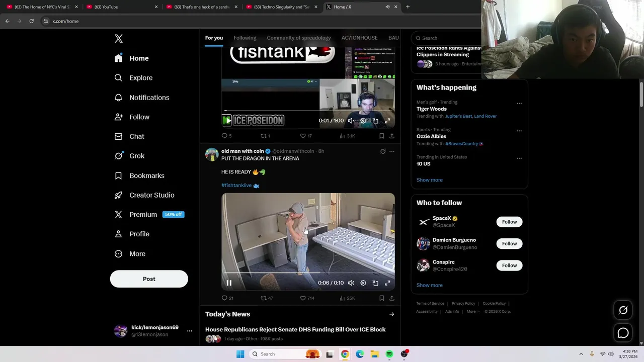Open Ozzie Albies trend options
644x362 pixels.
coord(519,131)
